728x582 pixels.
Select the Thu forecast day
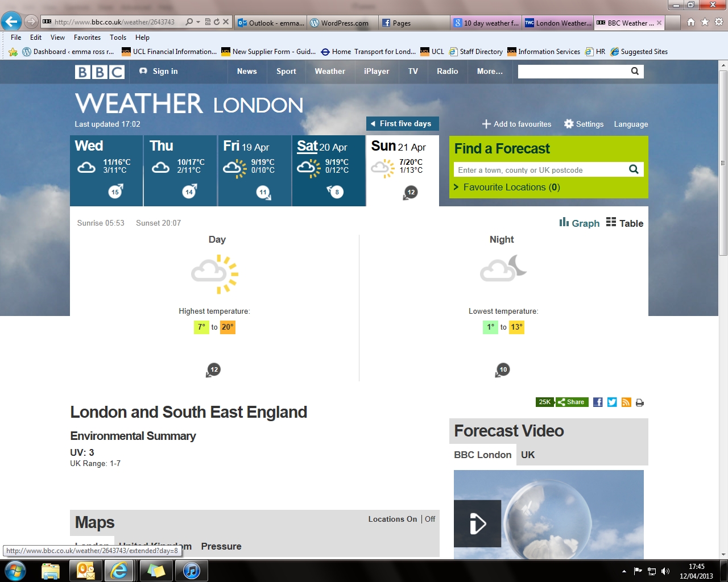click(180, 171)
